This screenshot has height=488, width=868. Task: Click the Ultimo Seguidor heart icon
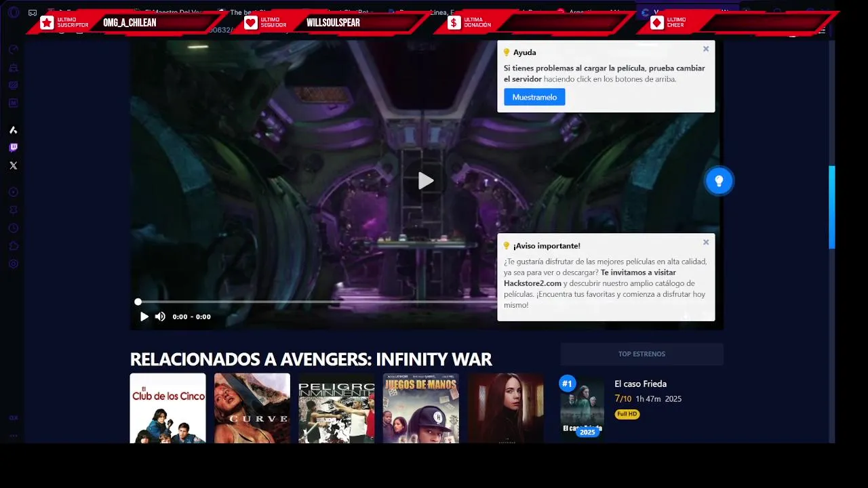(251, 23)
